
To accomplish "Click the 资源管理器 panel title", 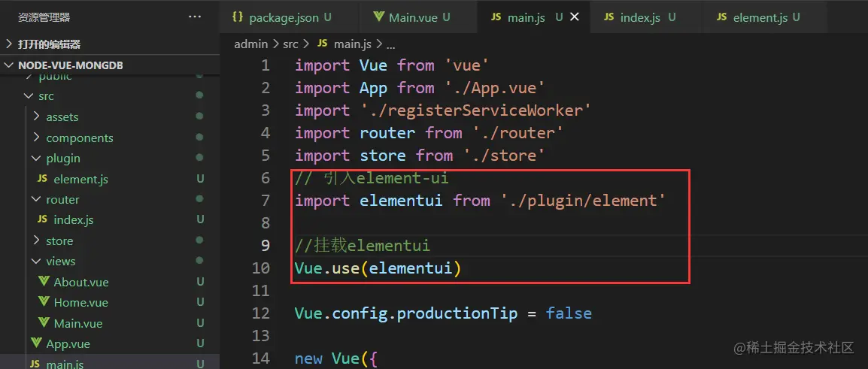I will (x=44, y=18).
